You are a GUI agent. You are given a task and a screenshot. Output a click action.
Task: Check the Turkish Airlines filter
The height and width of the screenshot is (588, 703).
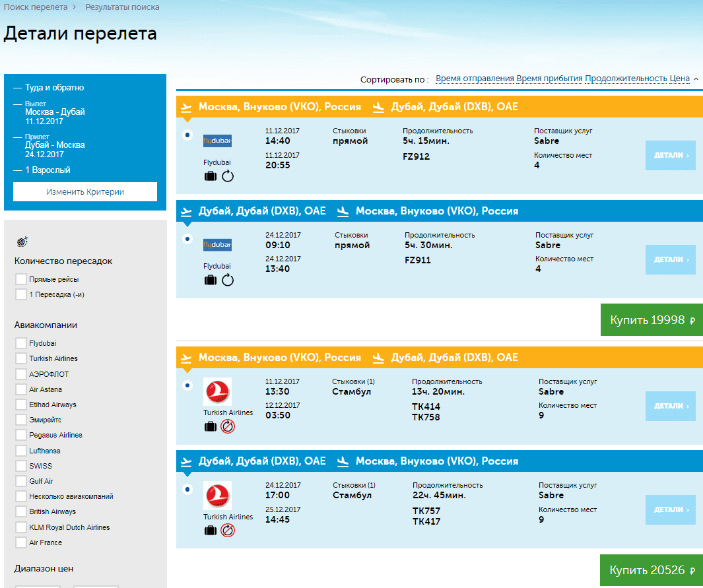[20, 358]
